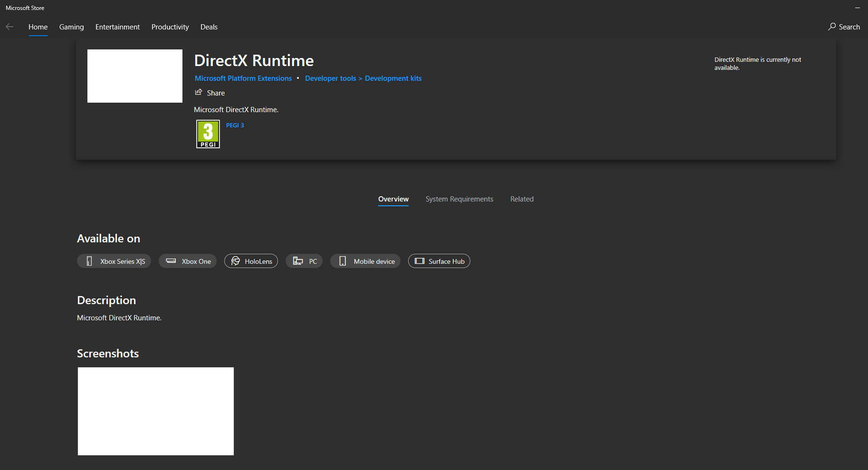Click the Share icon

click(x=199, y=92)
